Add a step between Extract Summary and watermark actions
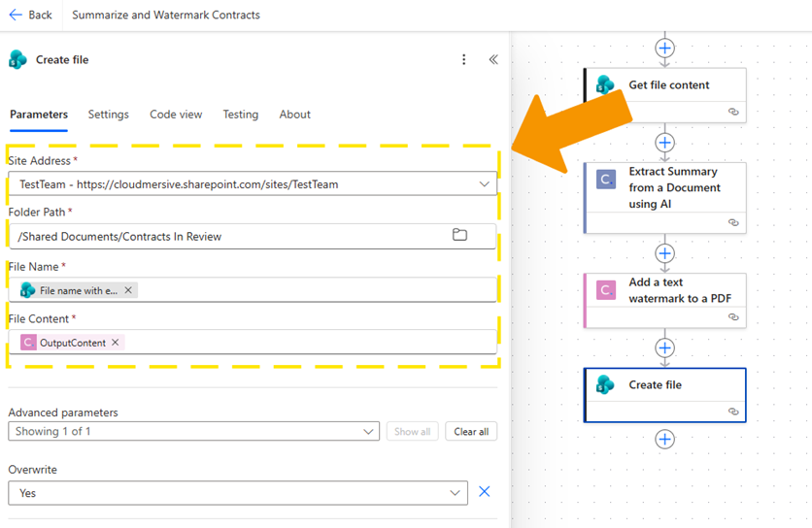The height and width of the screenshot is (528, 812). click(665, 253)
